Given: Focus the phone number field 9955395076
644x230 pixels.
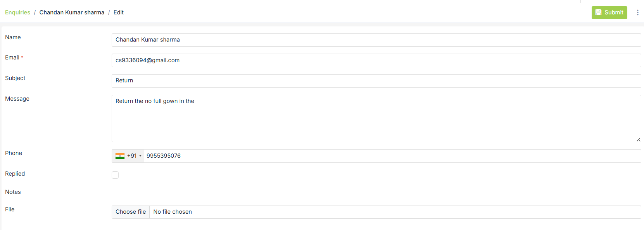Looking at the screenshot, I should [392, 156].
